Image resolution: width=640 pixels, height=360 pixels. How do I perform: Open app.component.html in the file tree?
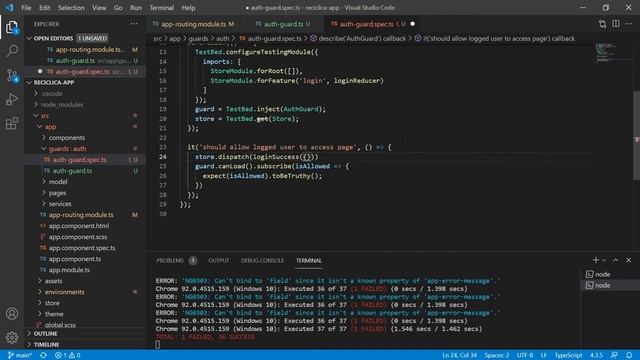[79, 226]
